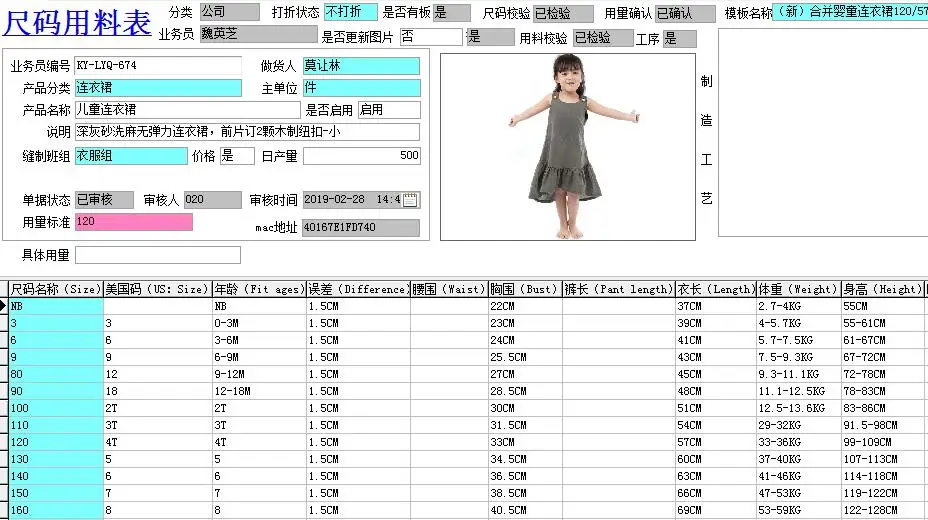This screenshot has height=520, width=928.
Task: Click the 尺码用料表 title heading
Action: tap(77, 23)
